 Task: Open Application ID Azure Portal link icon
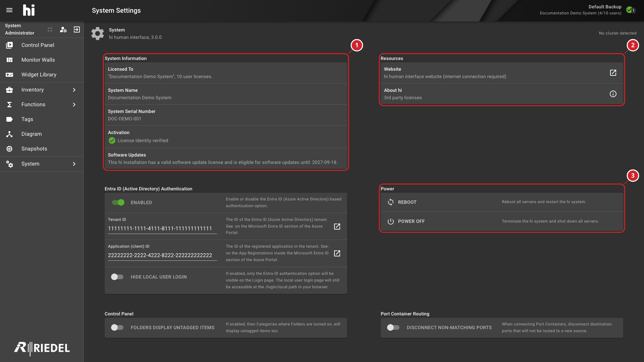pyautogui.click(x=337, y=253)
